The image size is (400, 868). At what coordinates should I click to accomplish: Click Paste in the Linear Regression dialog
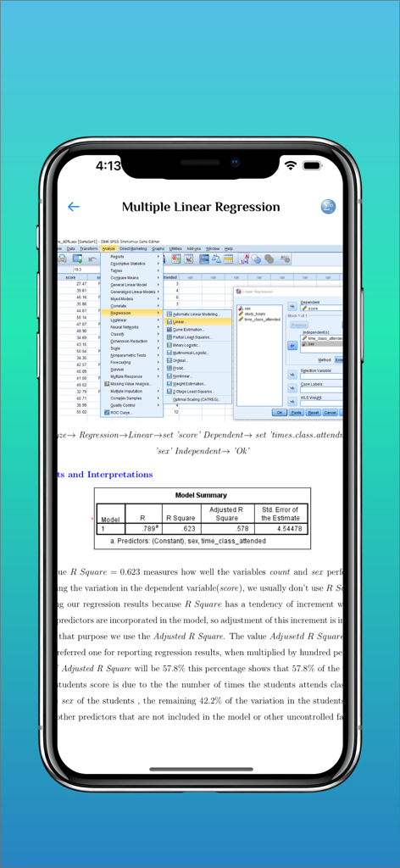[x=296, y=413]
